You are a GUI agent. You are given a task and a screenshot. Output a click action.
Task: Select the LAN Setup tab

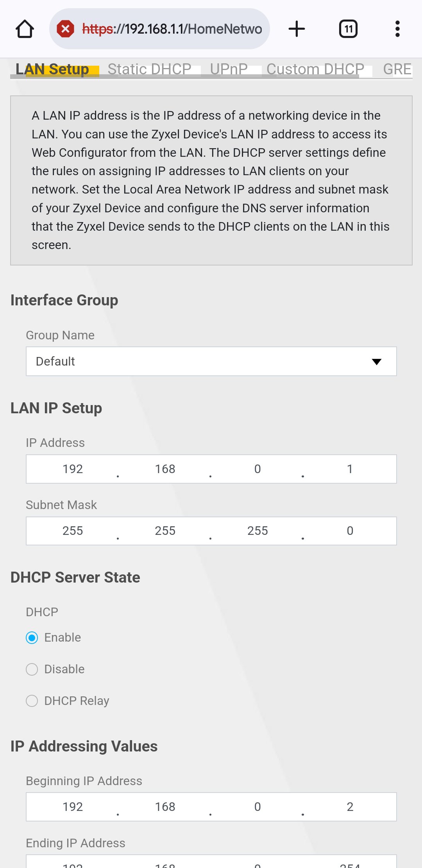point(52,69)
